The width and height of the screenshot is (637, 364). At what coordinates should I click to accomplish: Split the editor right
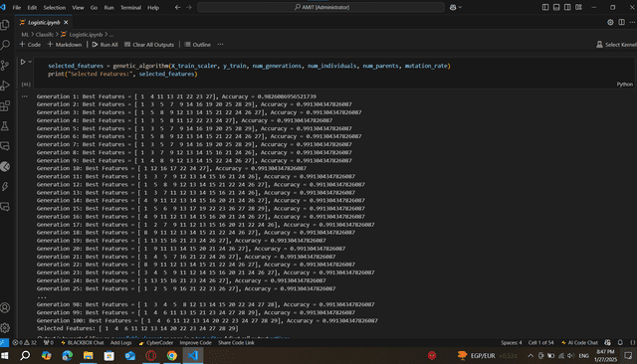pos(621,22)
